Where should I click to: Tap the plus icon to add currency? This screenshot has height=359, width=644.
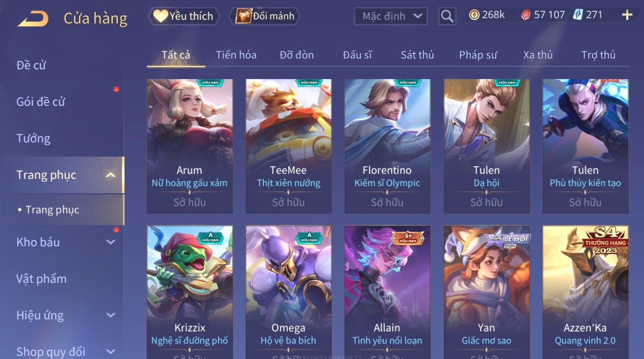[x=627, y=15]
